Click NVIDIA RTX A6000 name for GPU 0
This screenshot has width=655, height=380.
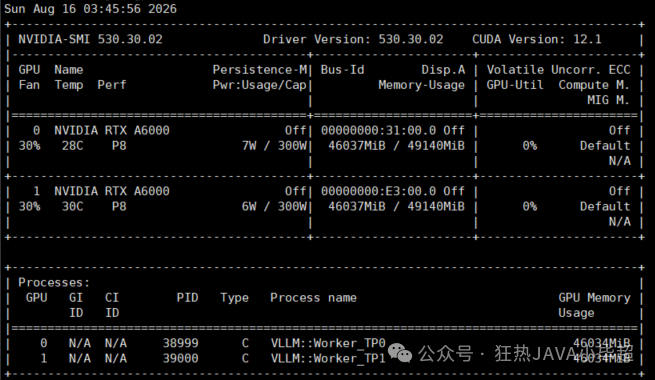112,131
